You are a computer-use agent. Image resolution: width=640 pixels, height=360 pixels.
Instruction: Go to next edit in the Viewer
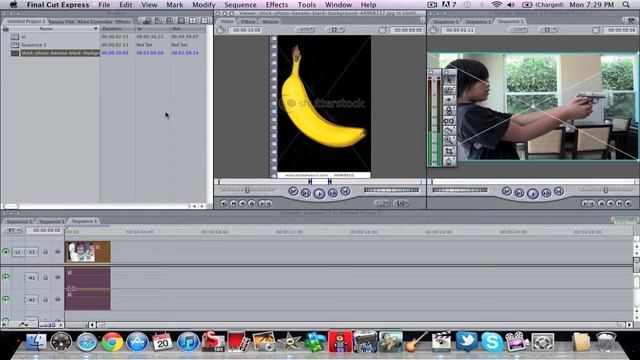point(345,191)
